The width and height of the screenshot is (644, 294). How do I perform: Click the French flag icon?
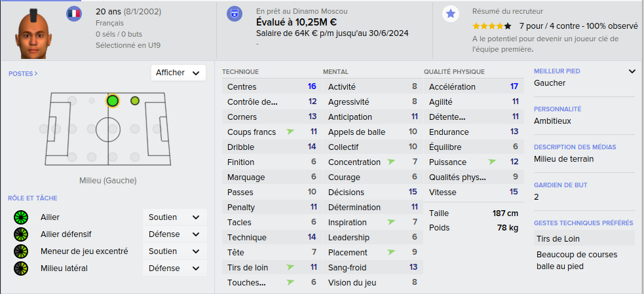[x=74, y=14]
